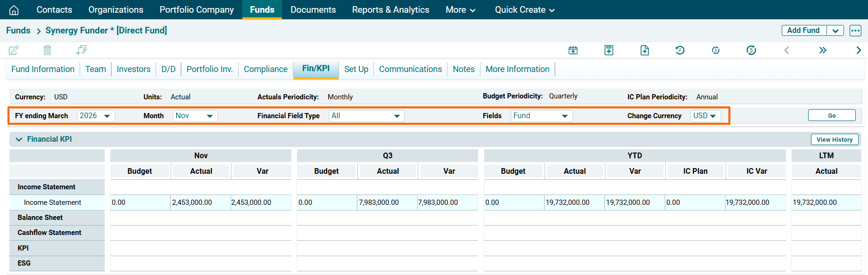Click the duplicate record icon
Image resolution: width=868 pixels, height=275 pixels.
point(81,50)
